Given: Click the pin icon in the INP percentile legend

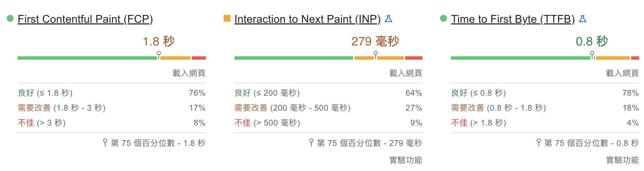Looking at the screenshot, I should click(x=311, y=142).
